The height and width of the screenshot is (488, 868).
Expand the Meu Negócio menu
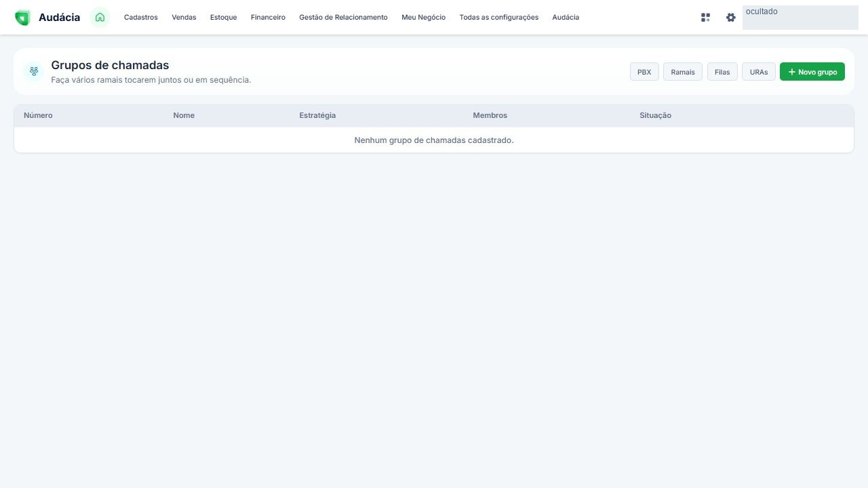tap(423, 18)
